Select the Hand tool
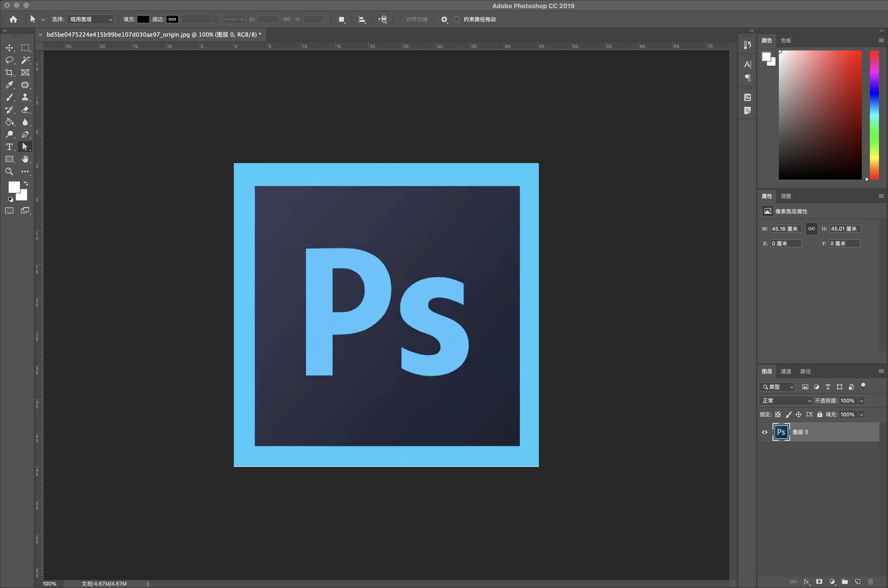Screen dimensions: 888x588 point(25,159)
